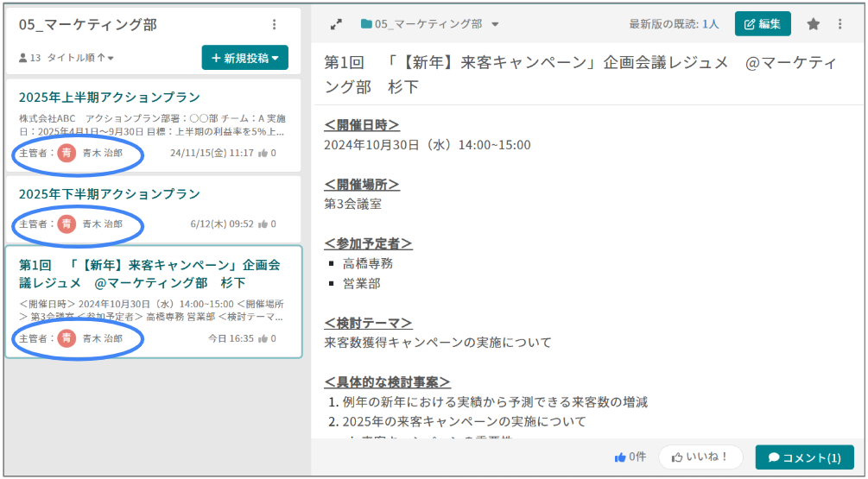The height and width of the screenshot is (479, 868).
Task: Click the expand arrows icon in document header
Action: [336, 24]
